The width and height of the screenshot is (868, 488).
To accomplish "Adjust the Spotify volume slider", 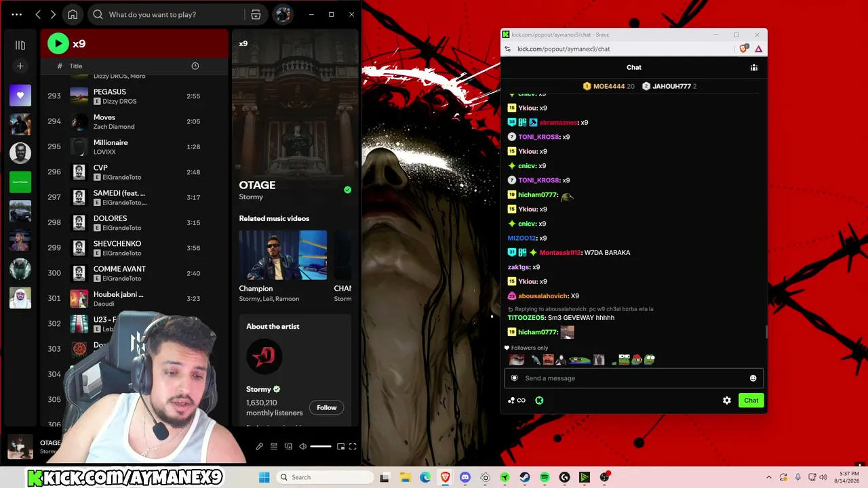I will click(321, 447).
